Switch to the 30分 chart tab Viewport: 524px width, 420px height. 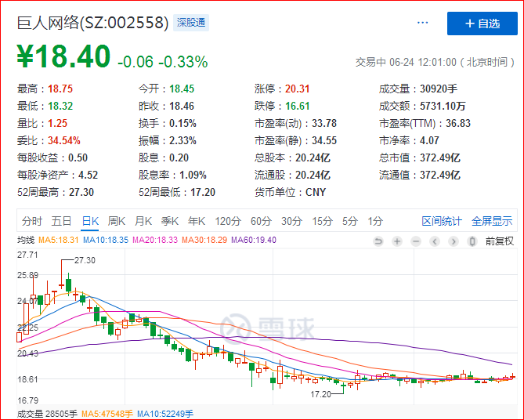pos(291,221)
